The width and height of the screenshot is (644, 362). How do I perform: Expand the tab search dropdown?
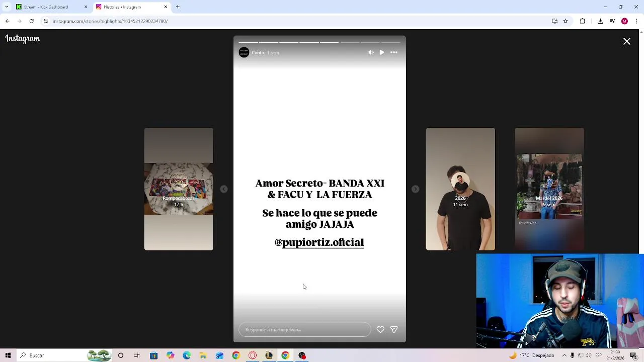click(x=7, y=7)
